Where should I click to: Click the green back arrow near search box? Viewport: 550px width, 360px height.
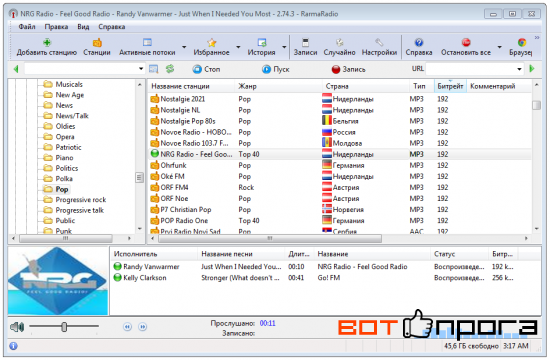(16, 69)
